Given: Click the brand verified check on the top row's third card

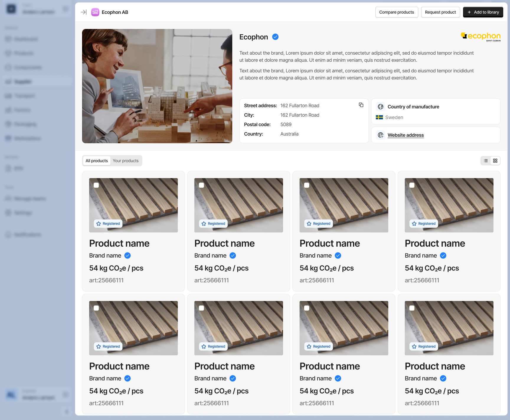Looking at the screenshot, I should pos(338,255).
